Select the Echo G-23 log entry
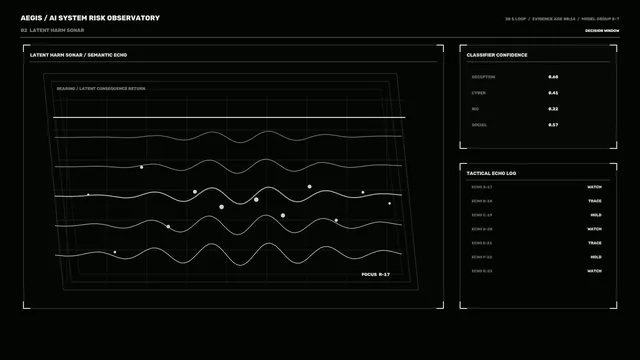 pos(482,271)
